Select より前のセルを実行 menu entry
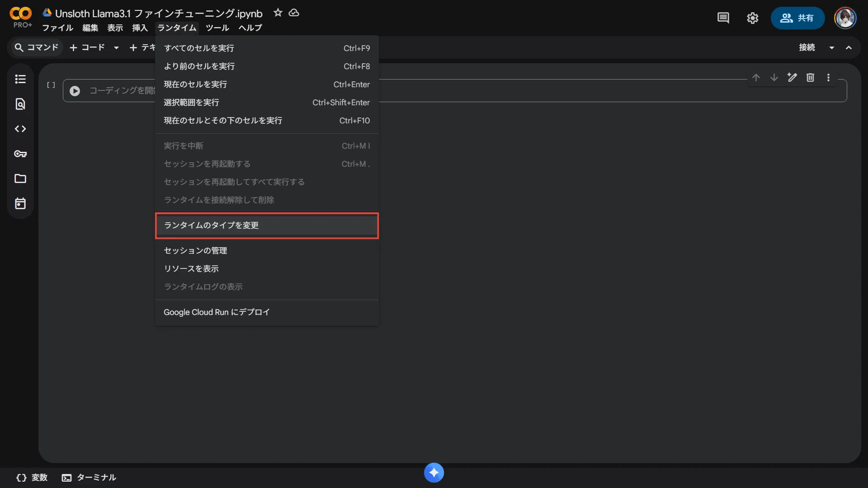The width and height of the screenshot is (868, 488). click(x=267, y=66)
